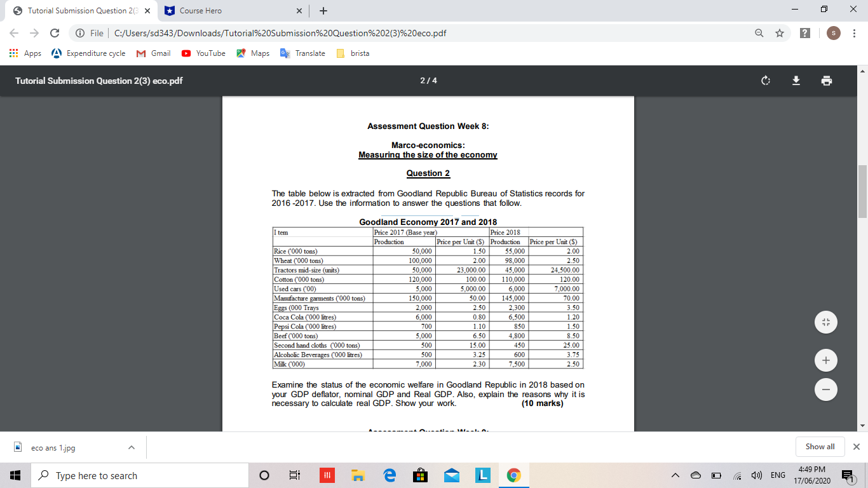Download the PDF file

[796, 81]
